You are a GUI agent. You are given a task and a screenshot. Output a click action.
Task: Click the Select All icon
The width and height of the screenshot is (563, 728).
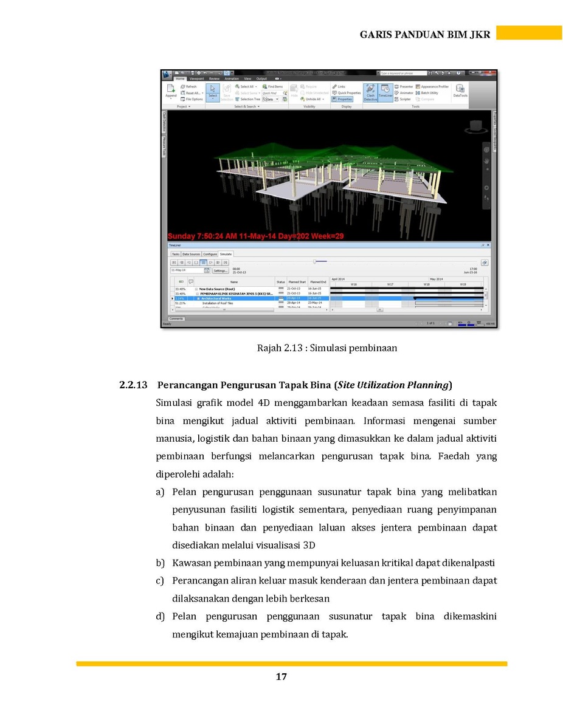click(237, 86)
